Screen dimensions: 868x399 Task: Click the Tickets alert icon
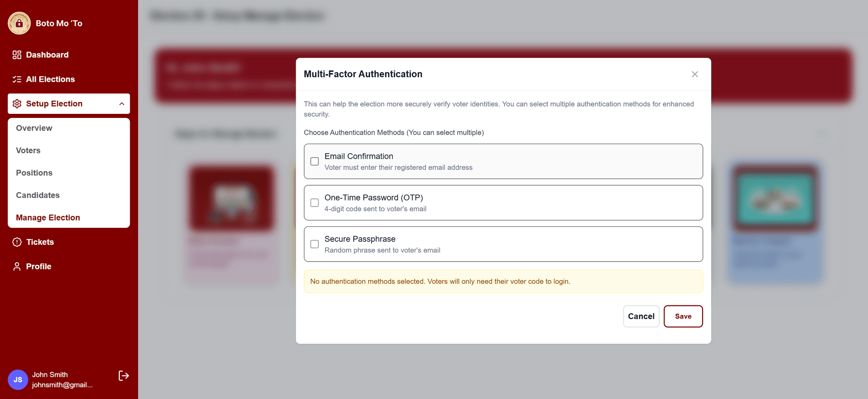17,242
